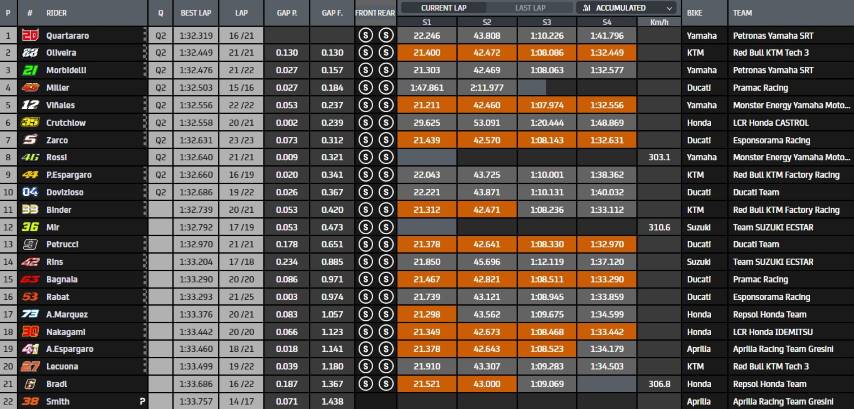Viewport: 854px width, 409px height.
Task: Click Bradl's number 6 badge
Action: point(29,384)
